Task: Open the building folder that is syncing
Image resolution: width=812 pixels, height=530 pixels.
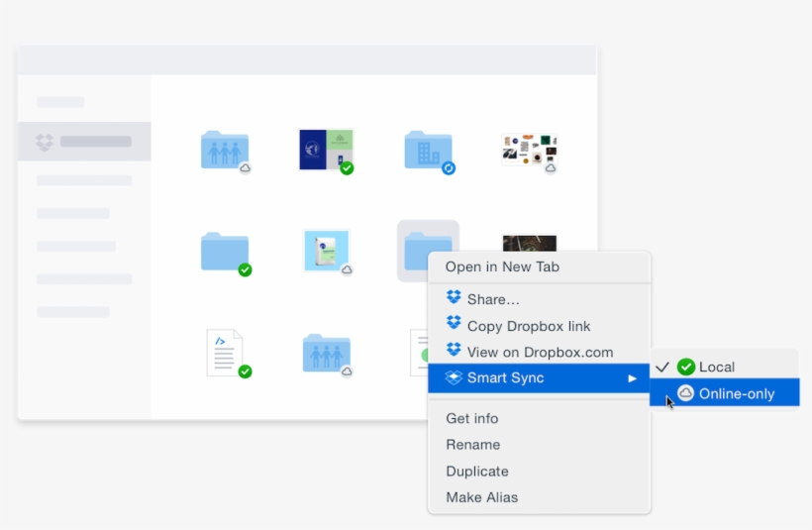Action: pos(428,150)
